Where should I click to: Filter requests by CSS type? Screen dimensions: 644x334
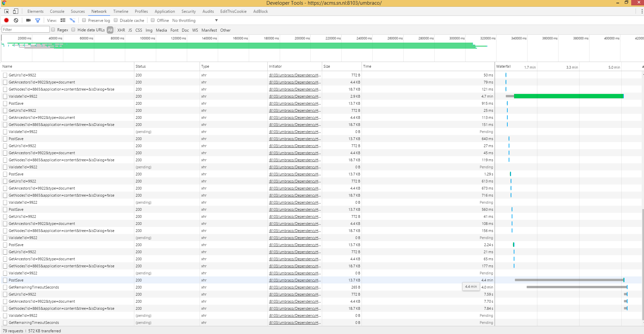click(x=139, y=30)
